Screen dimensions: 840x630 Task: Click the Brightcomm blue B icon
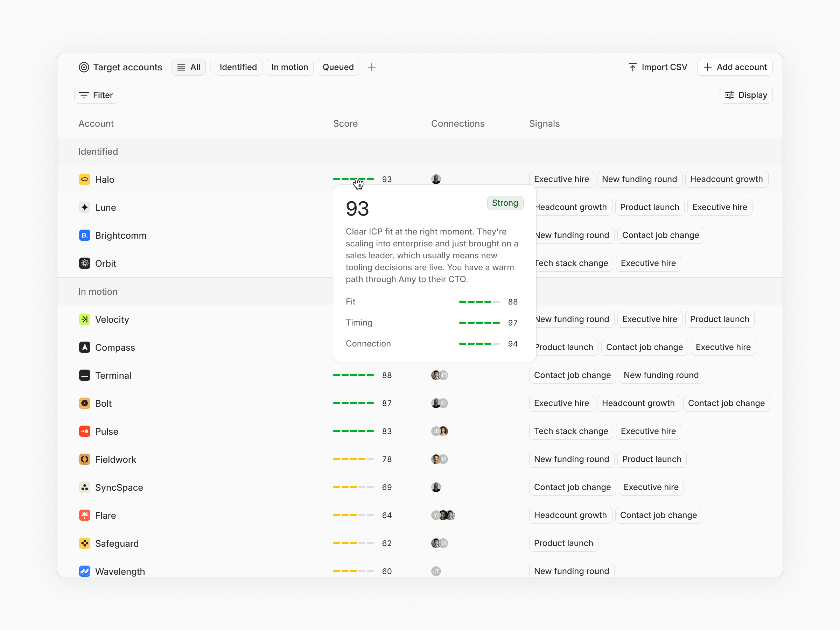84,236
